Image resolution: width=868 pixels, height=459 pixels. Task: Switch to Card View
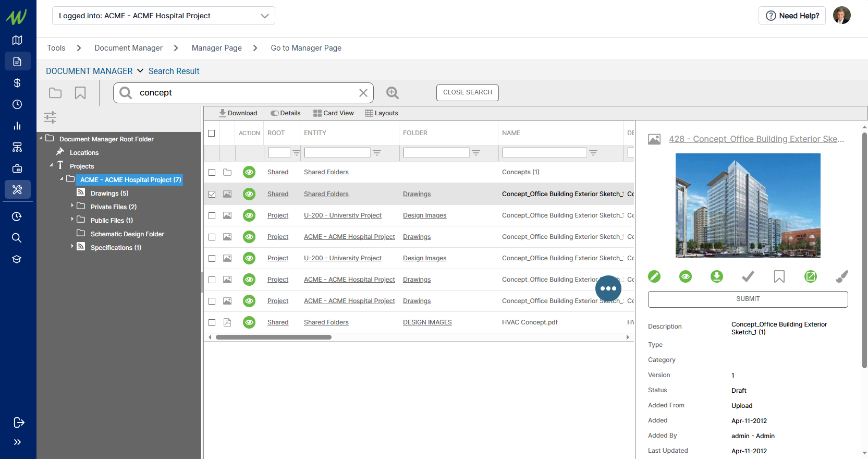click(x=333, y=113)
